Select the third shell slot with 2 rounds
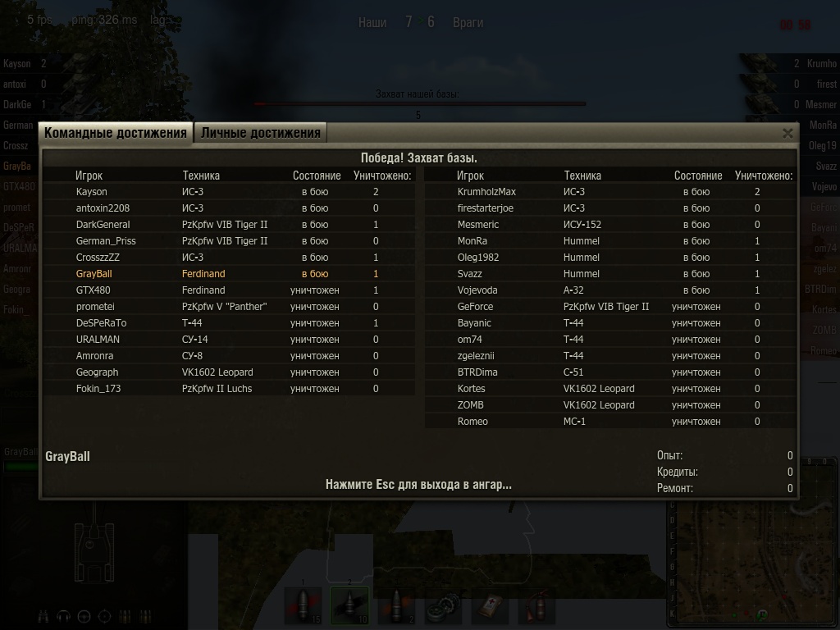The width and height of the screenshot is (840, 630). (396, 605)
